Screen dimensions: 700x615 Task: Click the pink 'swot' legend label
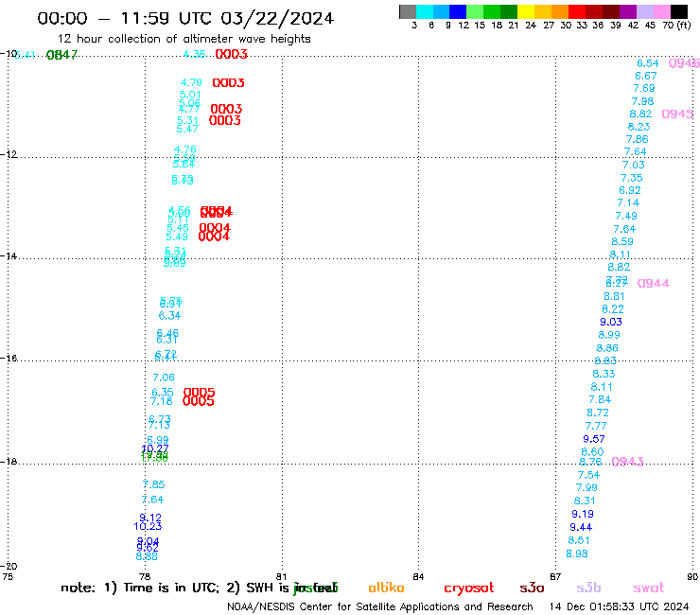coord(649,589)
